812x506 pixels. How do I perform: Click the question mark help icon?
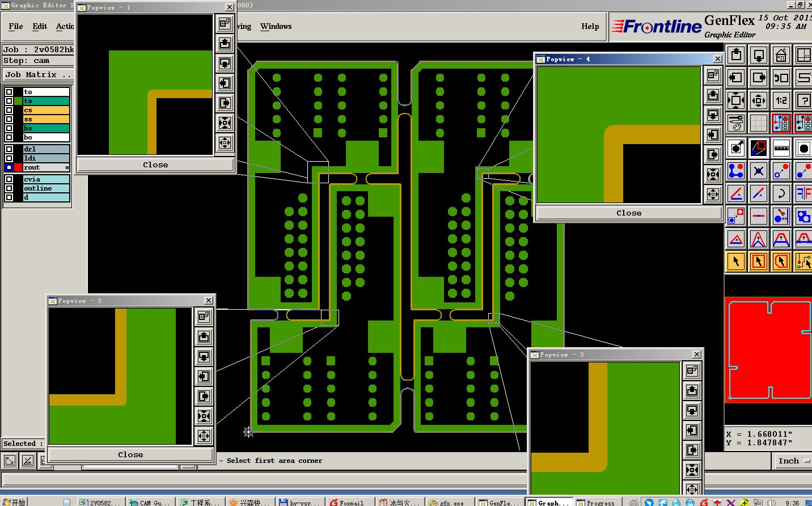(803, 100)
